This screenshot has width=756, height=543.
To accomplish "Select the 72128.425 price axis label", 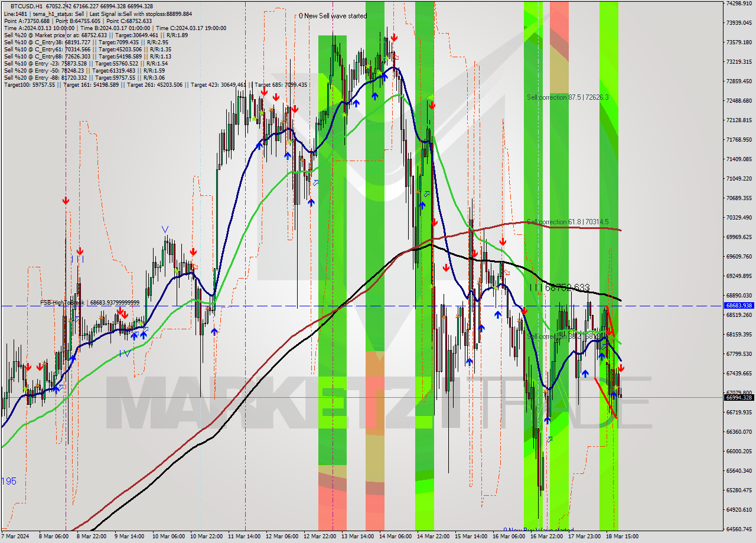I will point(739,120).
